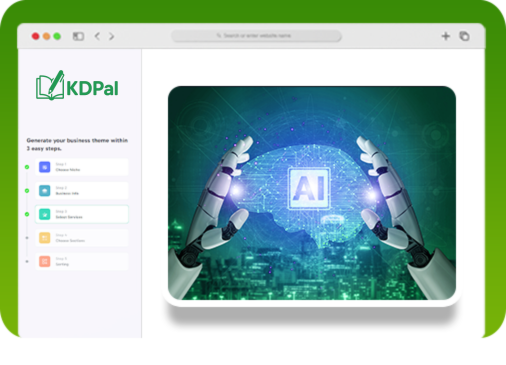Go forward with the browser forward arrow
The width and height of the screenshot is (506, 365).
[x=112, y=36]
